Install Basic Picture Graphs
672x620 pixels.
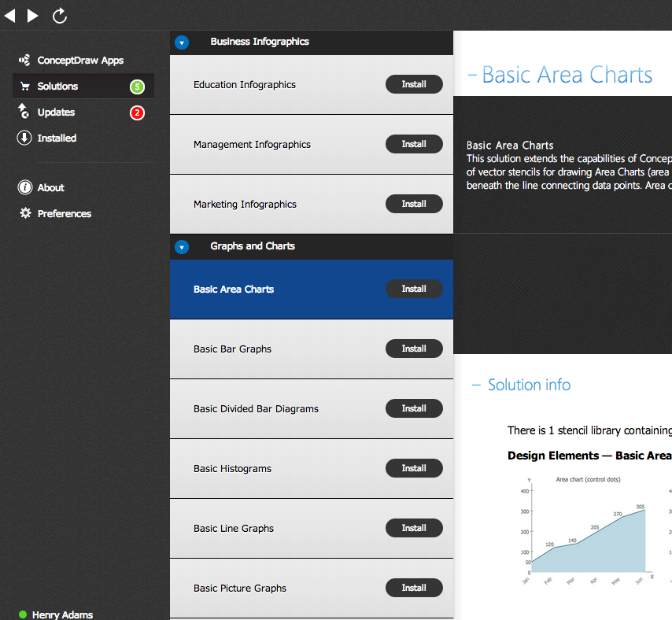pyautogui.click(x=414, y=588)
